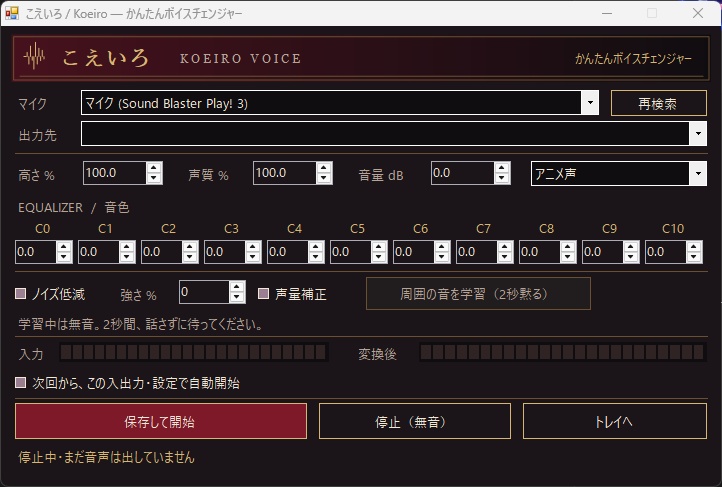Click the 声質 % value field
The width and height of the screenshot is (722, 487).
point(285,173)
